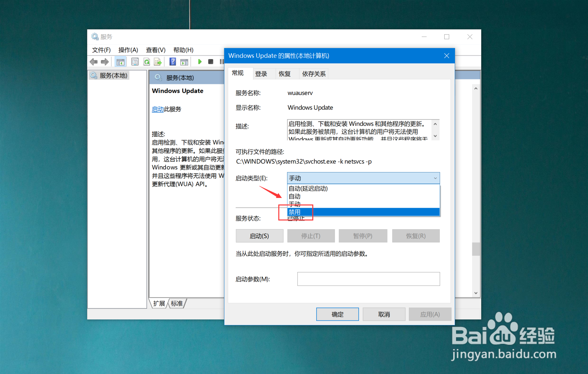Open the 查看(V) menu
This screenshot has height=374, width=588.
tap(155, 50)
